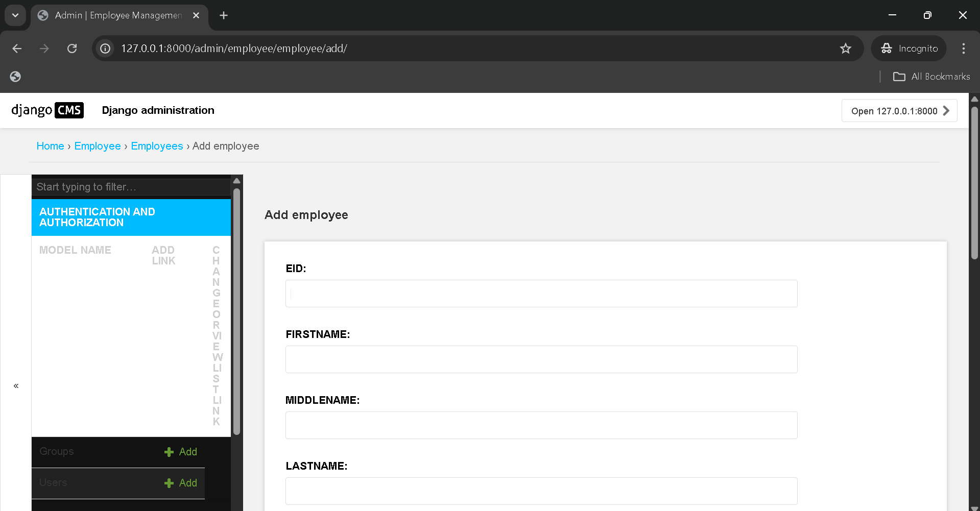Collapse the sidebar with double-arrow toggle

[16, 386]
